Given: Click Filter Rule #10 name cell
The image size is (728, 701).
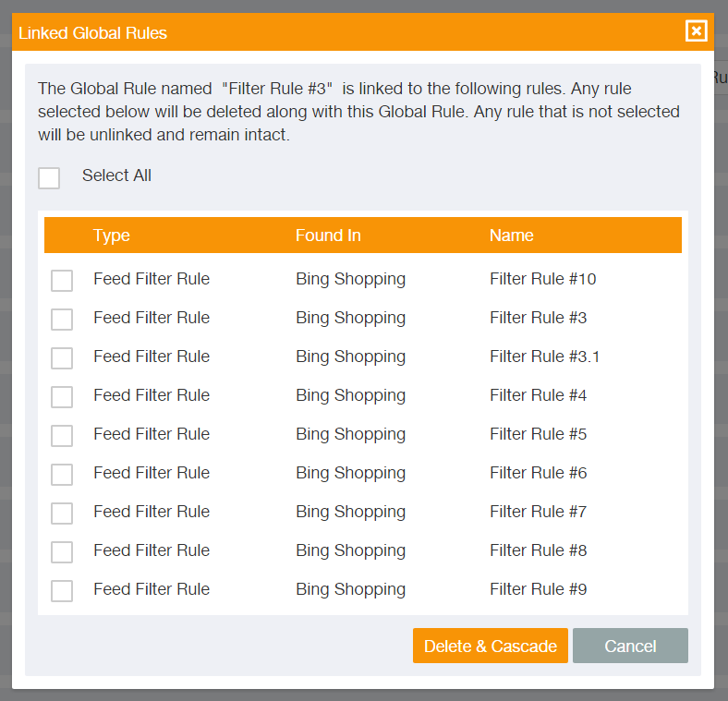Looking at the screenshot, I should click(x=542, y=279).
